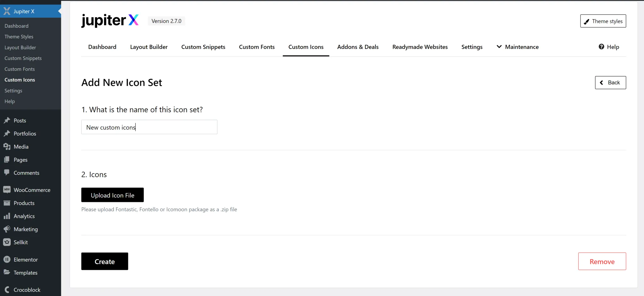Click the Products archive icon
Image resolution: width=644 pixels, height=296 pixels.
(x=7, y=203)
